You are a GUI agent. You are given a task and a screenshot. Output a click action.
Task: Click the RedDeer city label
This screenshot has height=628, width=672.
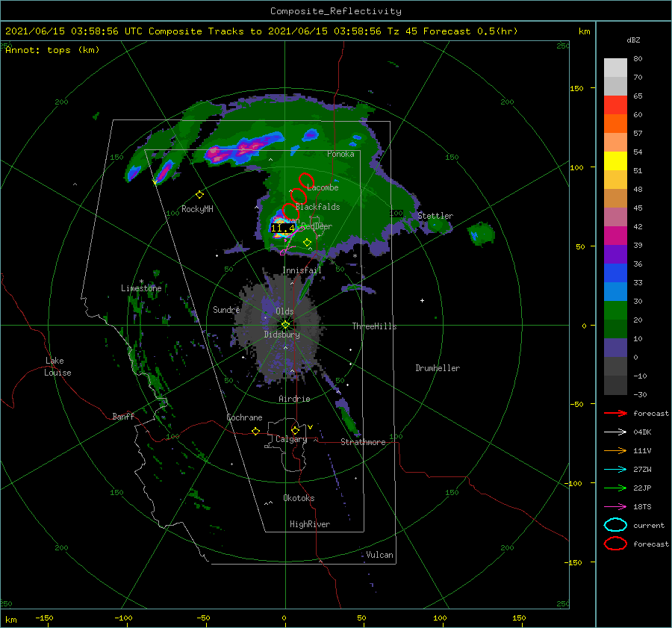coord(317,226)
